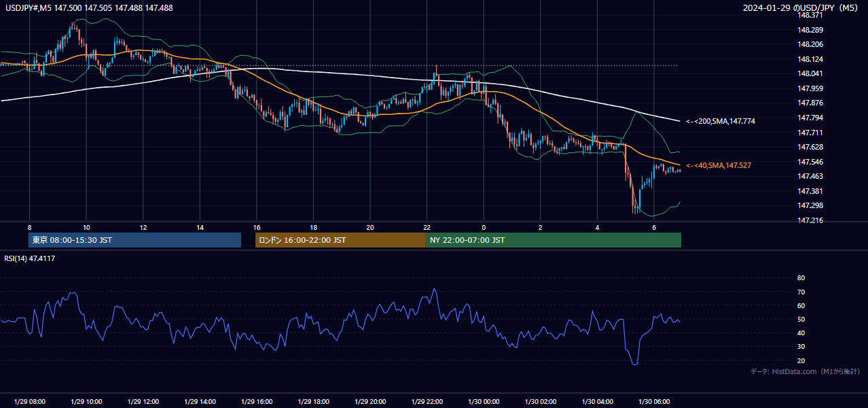
Task: Click price axis value 148.289
Action: tap(810, 30)
